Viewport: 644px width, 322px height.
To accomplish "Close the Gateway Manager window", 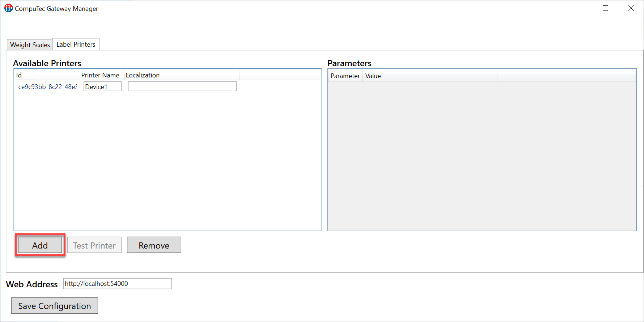I will pos(631,8).
